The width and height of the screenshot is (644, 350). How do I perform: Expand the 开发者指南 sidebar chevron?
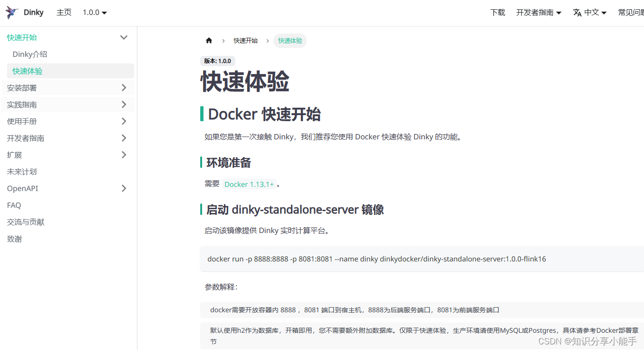(124, 138)
